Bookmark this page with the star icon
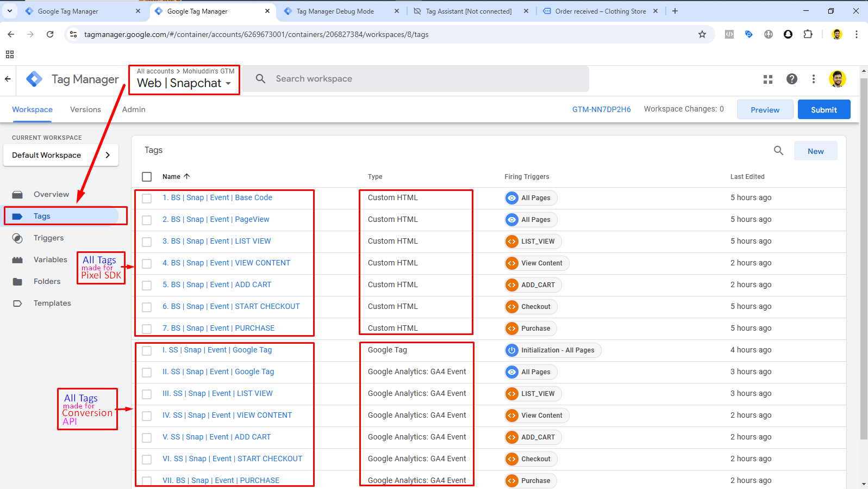The width and height of the screenshot is (868, 489). pyautogui.click(x=702, y=34)
